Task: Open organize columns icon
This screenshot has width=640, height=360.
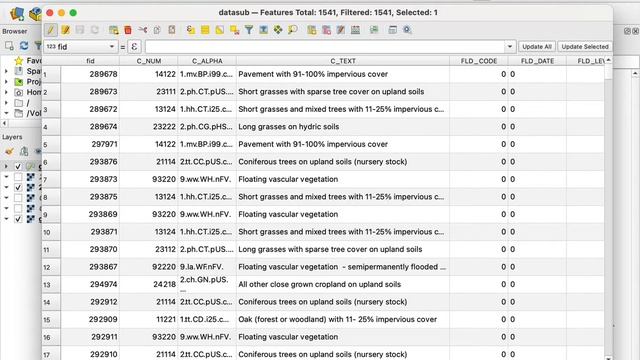Action: pyautogui.click(x=340, y=30)
